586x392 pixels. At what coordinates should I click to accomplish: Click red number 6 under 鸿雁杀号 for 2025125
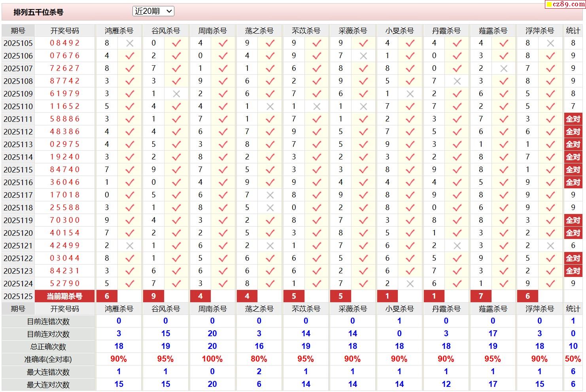107,296
